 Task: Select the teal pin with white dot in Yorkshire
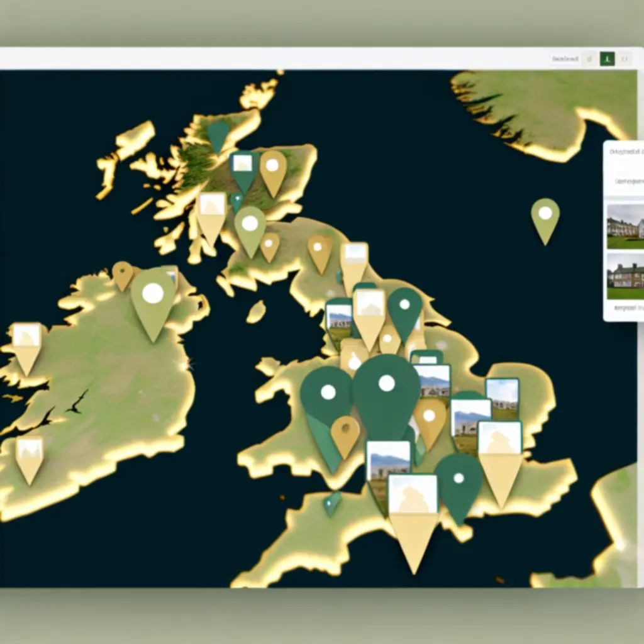[404, 314]
